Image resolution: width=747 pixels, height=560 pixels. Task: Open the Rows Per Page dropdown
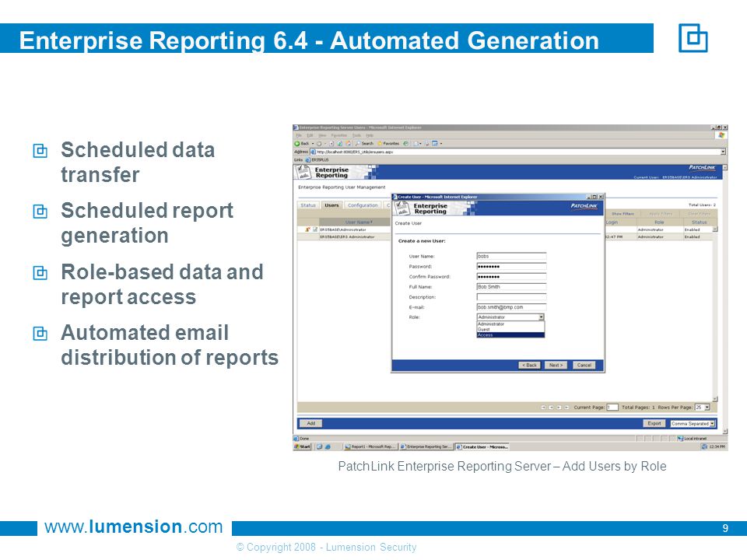pyautogui.click(x=703, y=408)
